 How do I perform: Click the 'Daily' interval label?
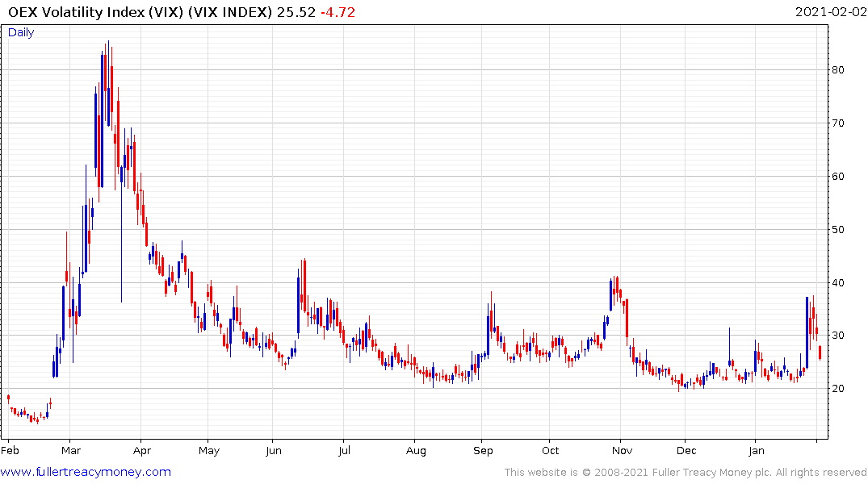pos(21,32)
